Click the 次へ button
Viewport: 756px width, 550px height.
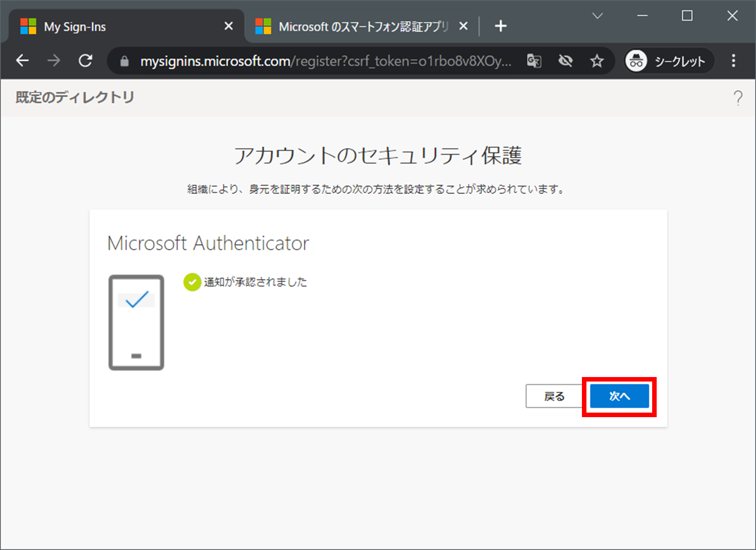pos(620,396)
